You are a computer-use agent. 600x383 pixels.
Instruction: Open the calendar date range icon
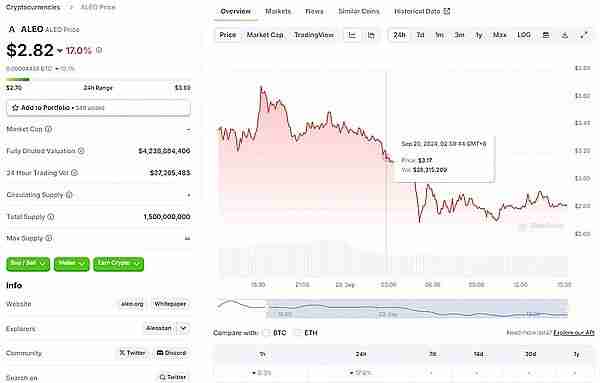pyautogui.click(x=546, y=35)
